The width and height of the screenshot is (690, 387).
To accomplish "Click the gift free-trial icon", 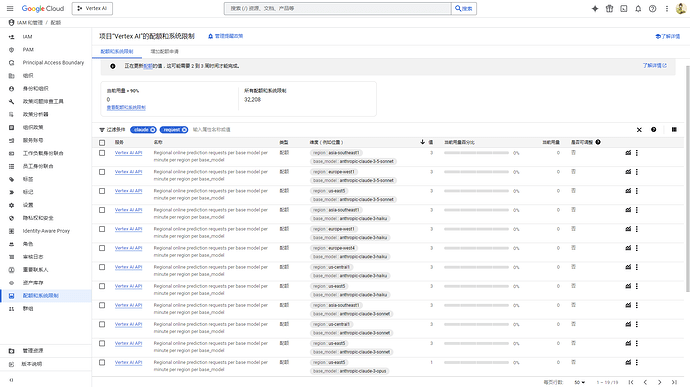I will pyautogui.click(x=609, y=8).
